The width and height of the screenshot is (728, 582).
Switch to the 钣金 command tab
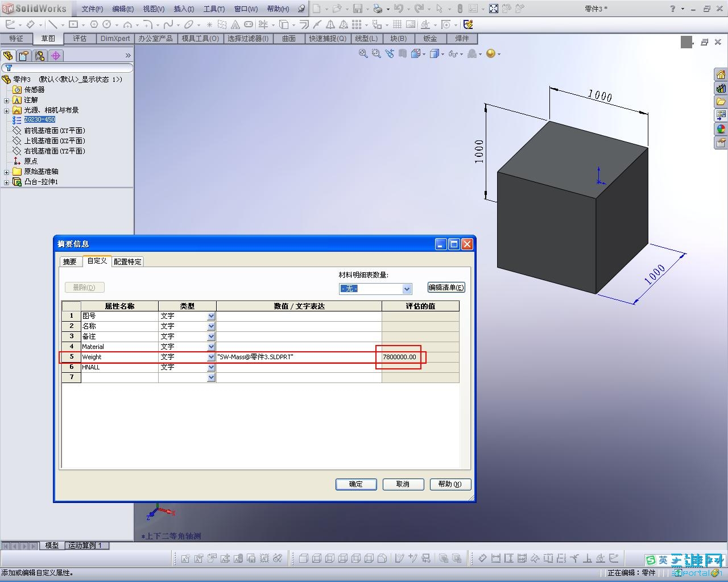430,38
